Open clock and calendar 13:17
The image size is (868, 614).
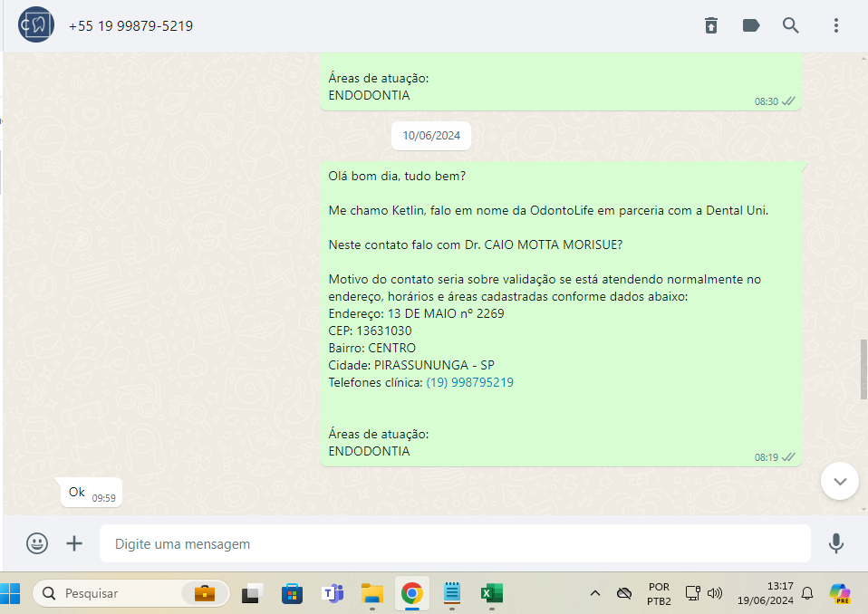click(766, 593)
